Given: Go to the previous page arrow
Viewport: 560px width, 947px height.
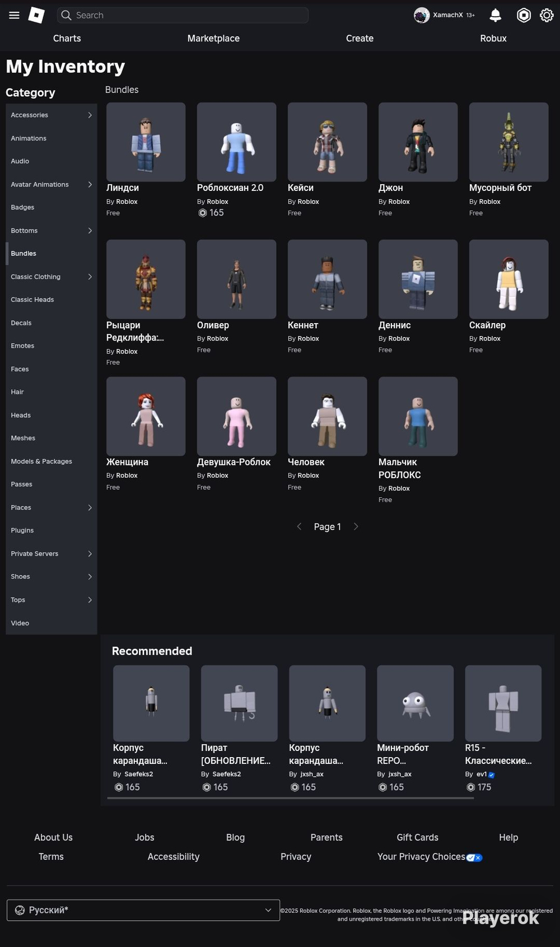Looking at the screenshot, I should (x=299, y=526).
